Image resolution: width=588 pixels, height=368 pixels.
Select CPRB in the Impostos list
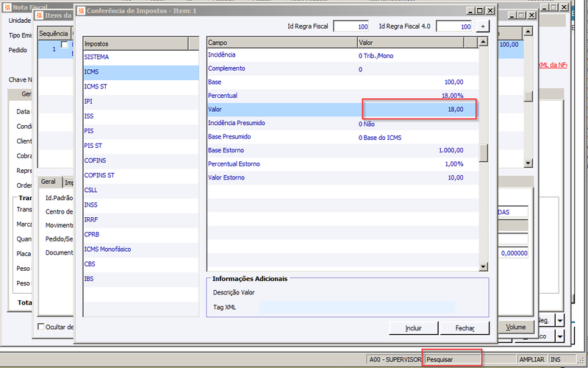click(x=141, y=234)
